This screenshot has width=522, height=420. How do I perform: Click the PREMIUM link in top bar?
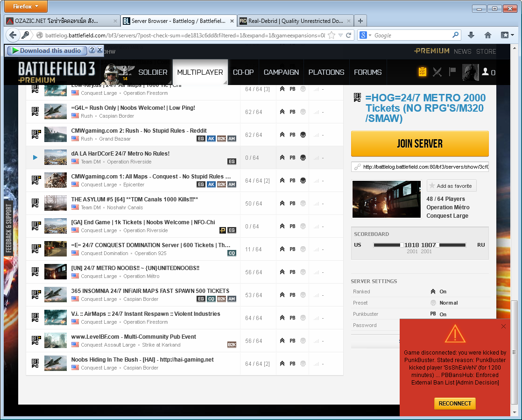click(432, 51)
